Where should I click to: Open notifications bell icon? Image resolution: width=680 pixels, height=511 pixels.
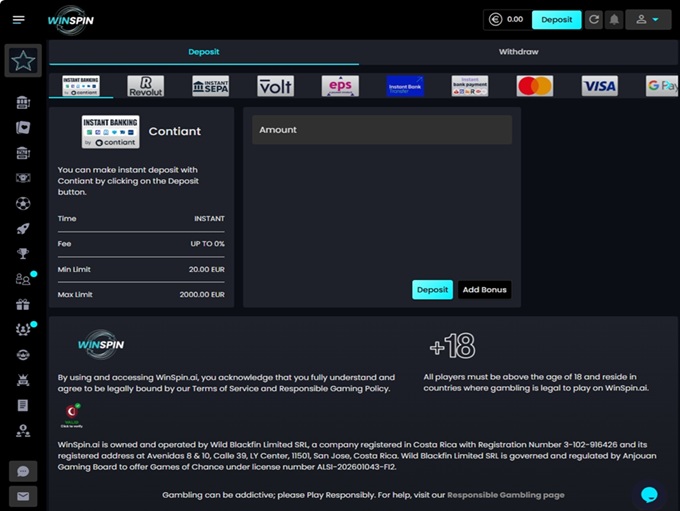click(x=614, y=20)
